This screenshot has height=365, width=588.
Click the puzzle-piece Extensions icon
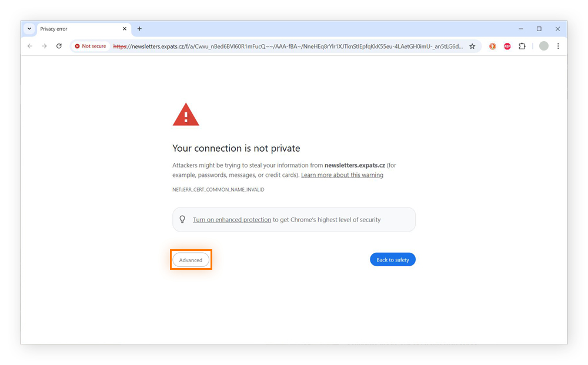click(522, 46)
